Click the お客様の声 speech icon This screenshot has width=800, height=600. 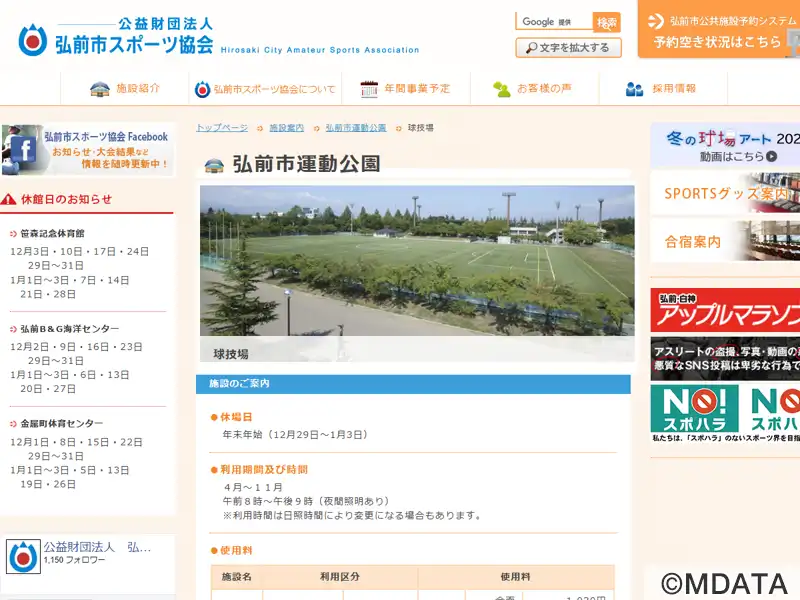[502, 89]
